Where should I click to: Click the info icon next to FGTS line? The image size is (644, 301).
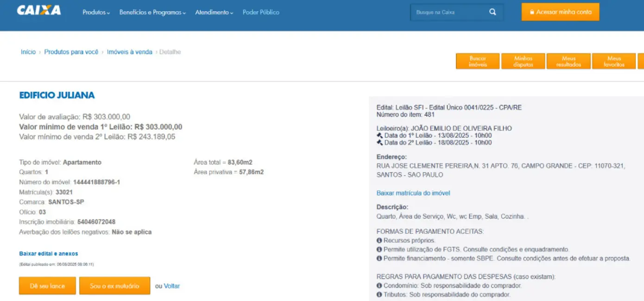[379, 249]
